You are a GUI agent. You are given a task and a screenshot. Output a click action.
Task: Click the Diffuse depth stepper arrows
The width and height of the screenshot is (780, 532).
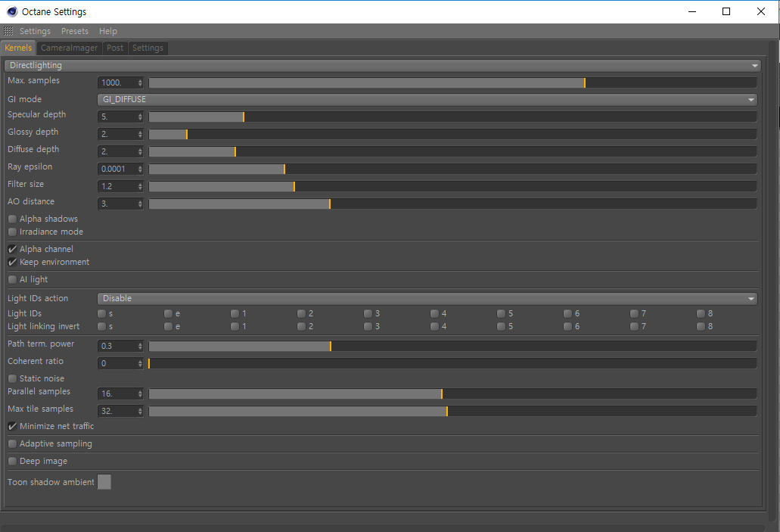click(x=140, y=152)
